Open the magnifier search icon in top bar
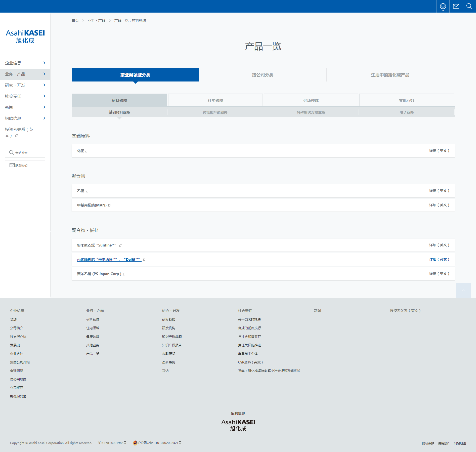The height and width of the screenshot is (452, 476). 469,6
